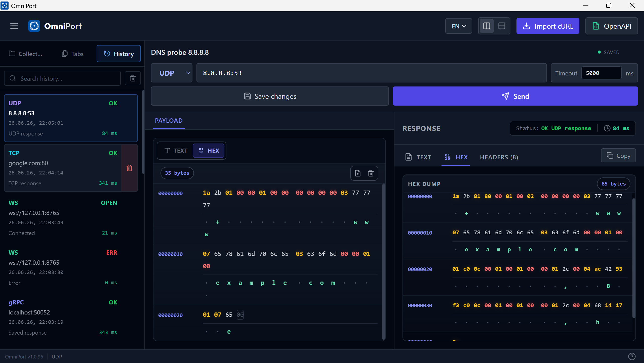Switch payload editor to TEXT mode
This screenshot has width=644, height=363.
pyautogui.click(x=176, y=151)
